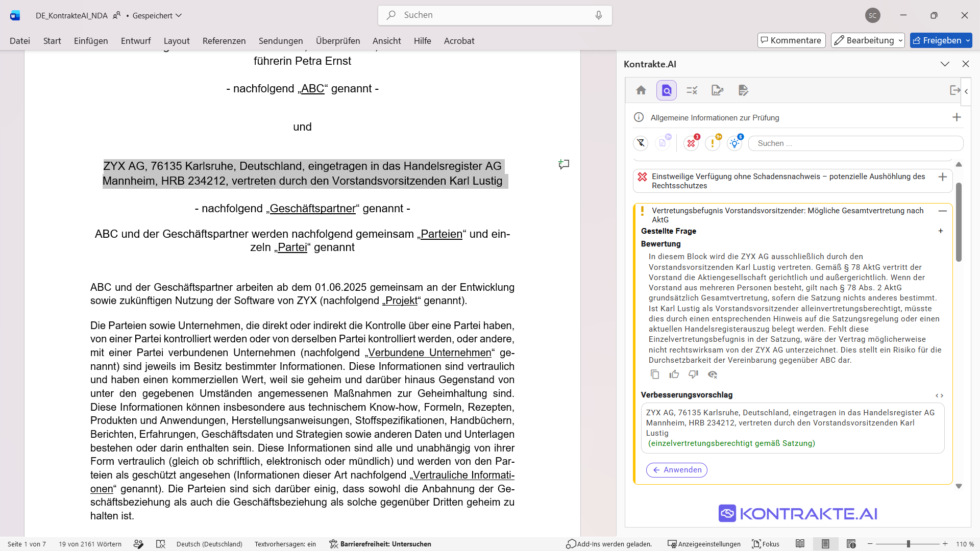Enable Fokus mode
Viewport: 980px width, 551px height.
coord(766,544)
